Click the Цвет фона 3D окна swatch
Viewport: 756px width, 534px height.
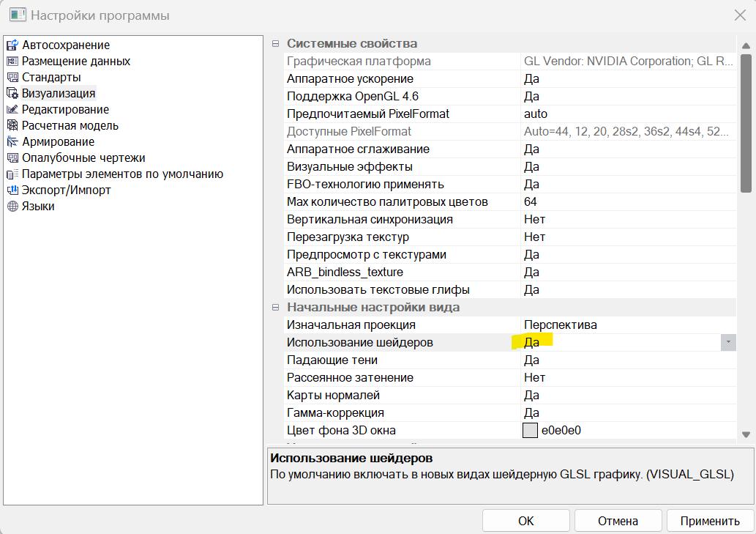click(530, 431)
